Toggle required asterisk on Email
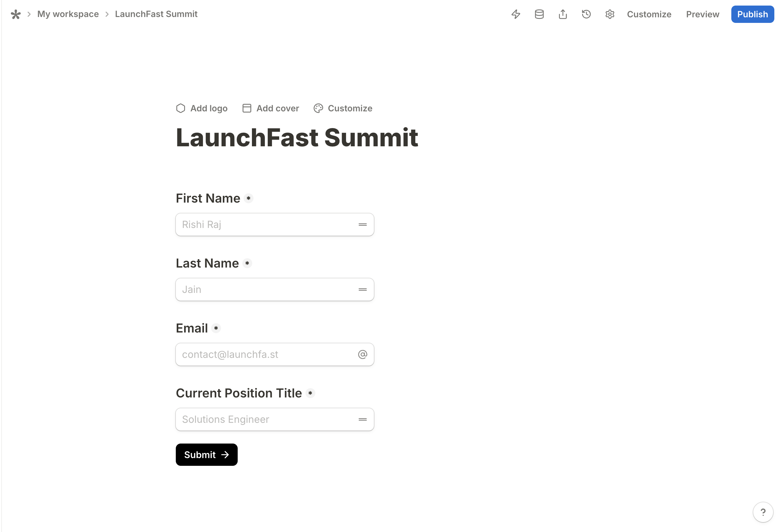 coord(216,328)
